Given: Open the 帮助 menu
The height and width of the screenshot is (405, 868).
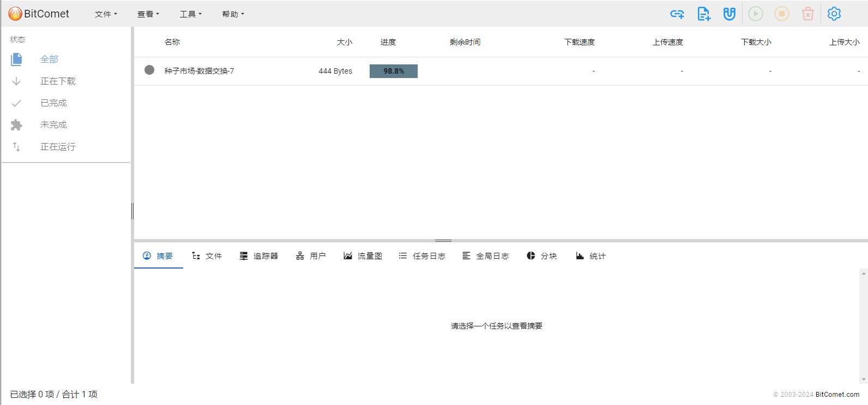Looking at the screenshot, I should [x=233, y=14].
